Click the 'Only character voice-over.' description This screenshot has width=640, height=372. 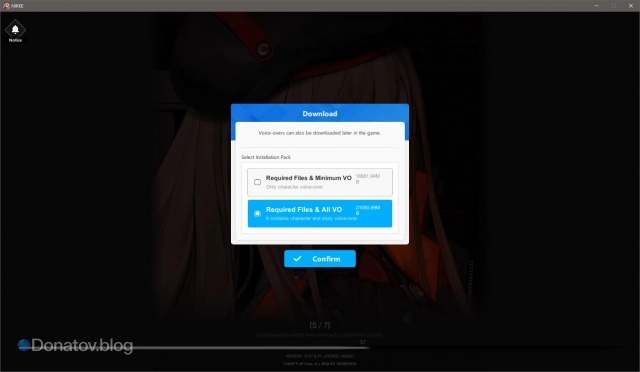[x=295, y=187]
